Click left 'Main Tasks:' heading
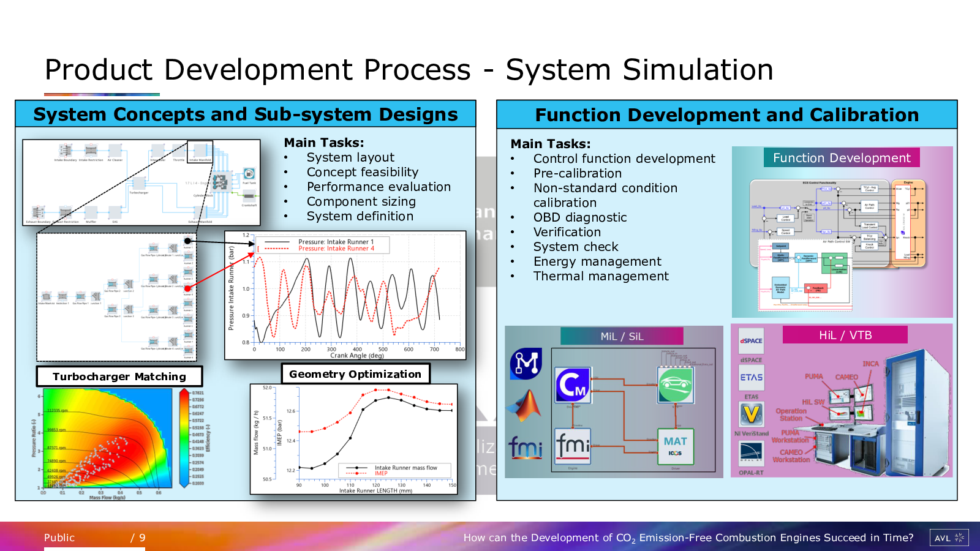Image resolution: width=980 pixels, height=551 pixels. point(324,143)
